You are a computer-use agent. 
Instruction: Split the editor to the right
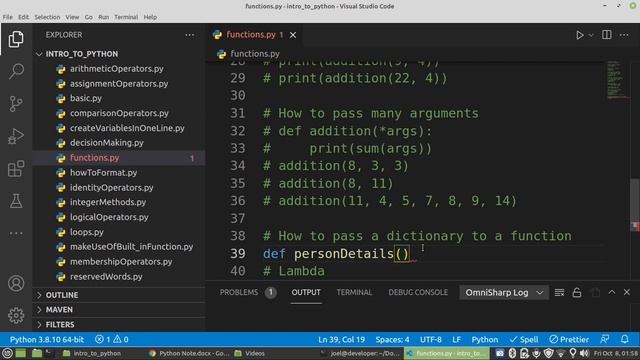[607, 35]
